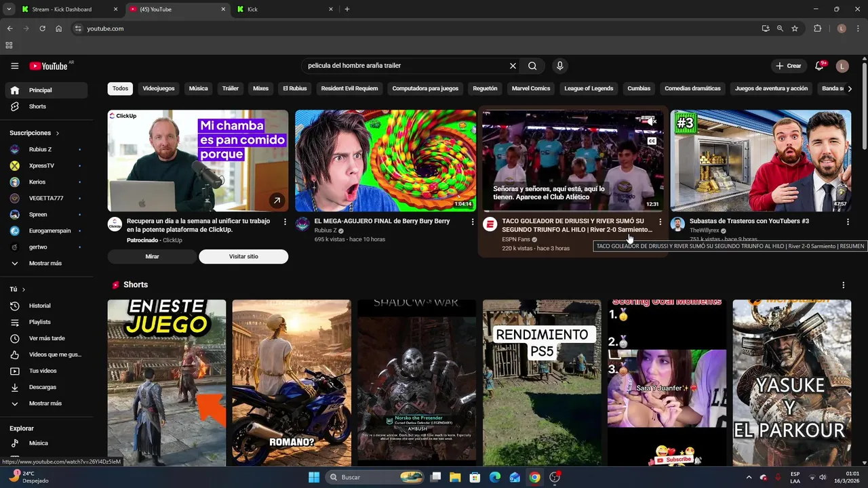Viewport: 868px width, 488px height.
Task: Click the TheWillyrex channel avatar
Action: 677,224
